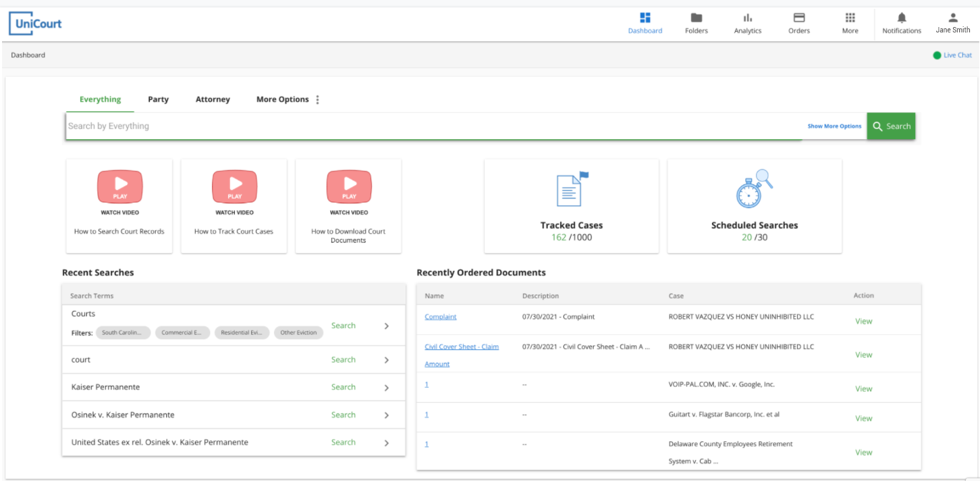Viewport: 980px width, 481px height.
Task: Open document 1 for Delaware County Employees Retirement
Action: point(427,444)
